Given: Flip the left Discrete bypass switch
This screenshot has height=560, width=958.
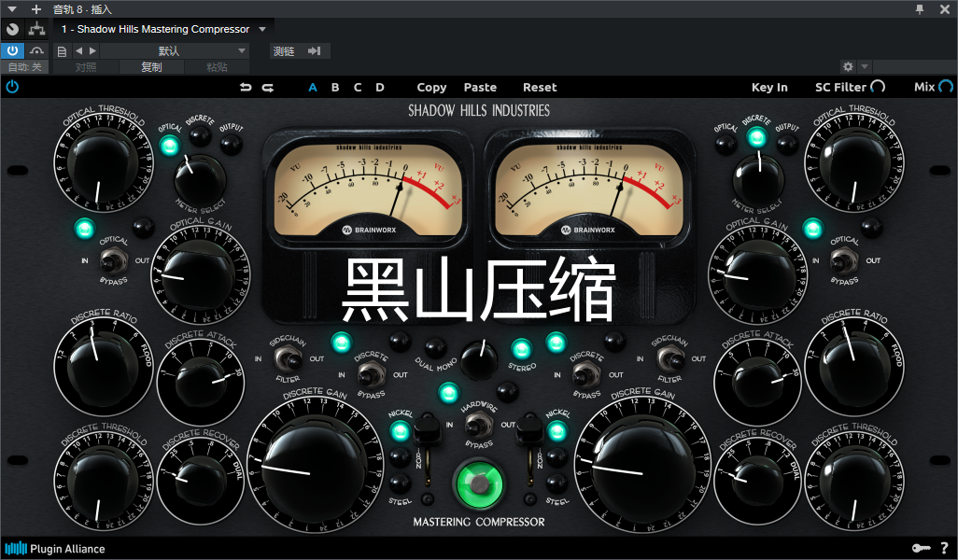Looking at the screenshot, I should pos(371,373).
